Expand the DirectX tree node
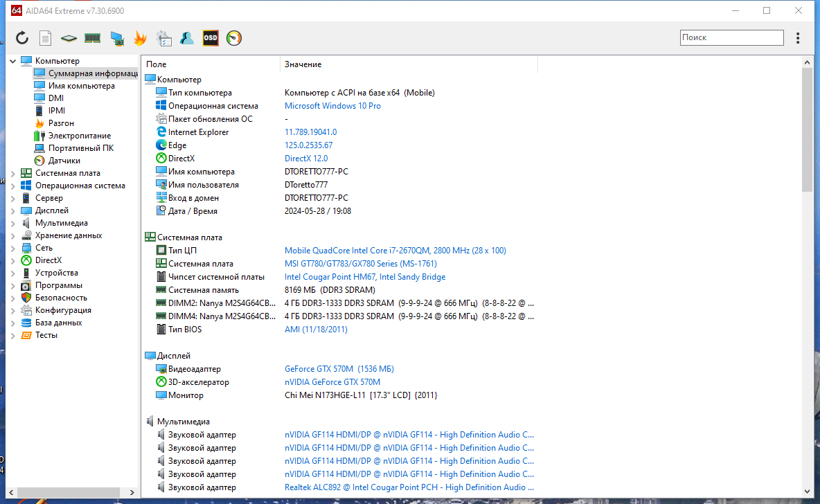The height and width of the screenshot is (504, 820). tap(13, 260)
